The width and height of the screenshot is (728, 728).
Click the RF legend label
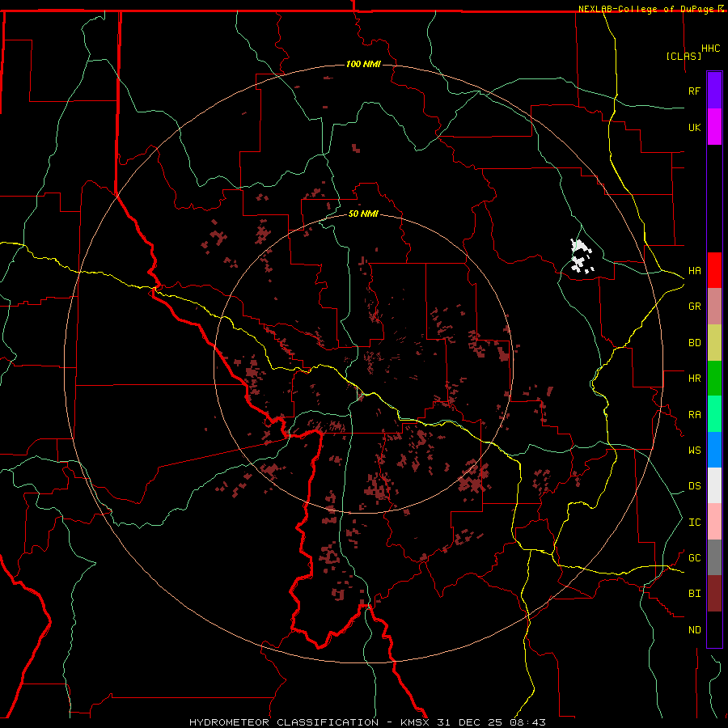coord(694,91)
